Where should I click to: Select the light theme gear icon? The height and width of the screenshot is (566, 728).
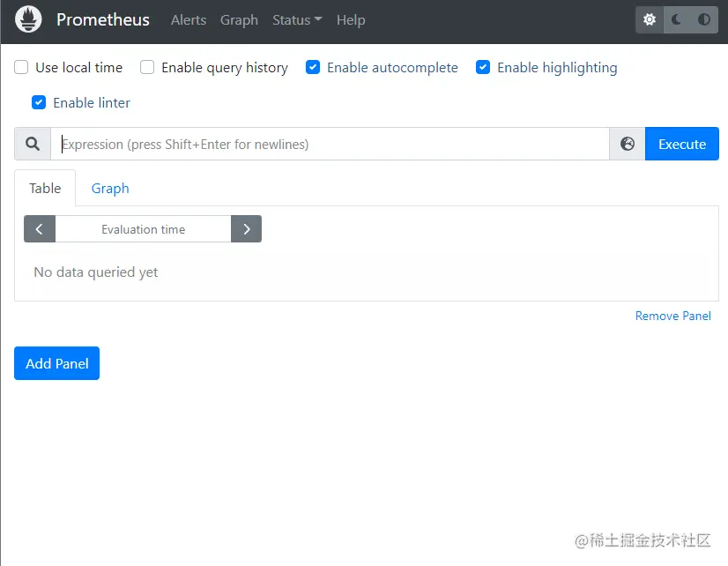pos(649,19)
